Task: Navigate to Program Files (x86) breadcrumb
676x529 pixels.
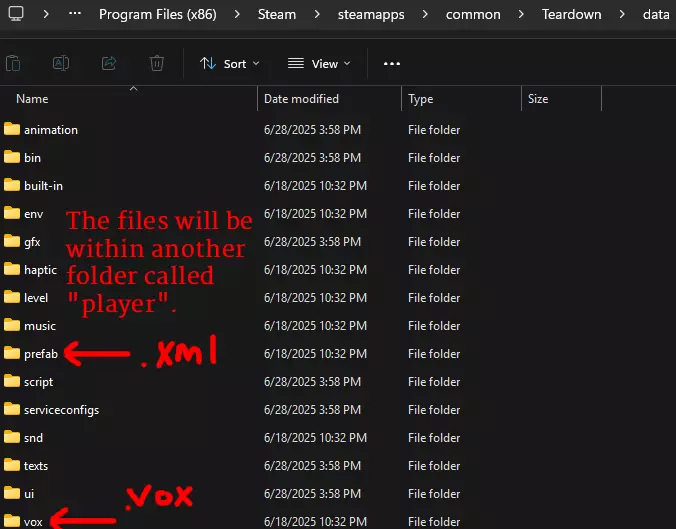Action: (158, 14)
